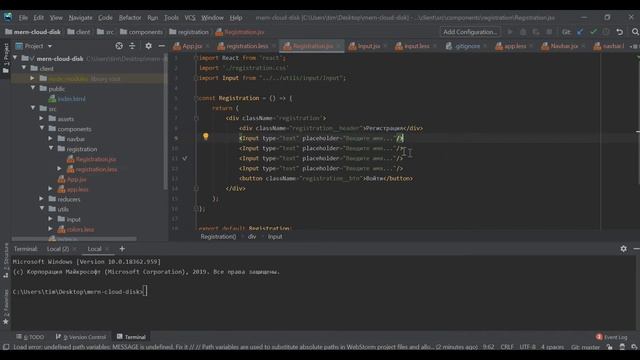The height and width of the screenshot is (360, 640).
Task: Close the Registration.jsx editor tab
Action: click(338, 46)
